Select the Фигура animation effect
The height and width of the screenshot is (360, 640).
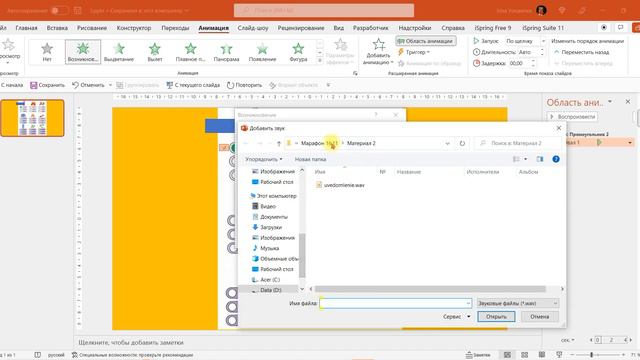(x=298, y=52)
